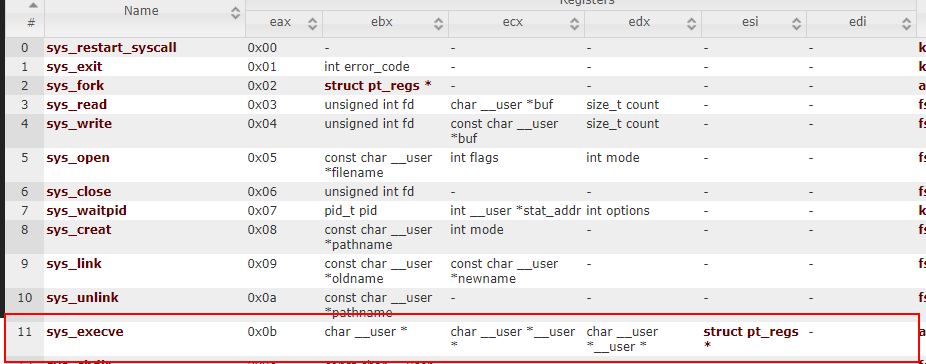Select the 0x04 eax value
This screenshot has height=364, width=926.
coord(262,124)
